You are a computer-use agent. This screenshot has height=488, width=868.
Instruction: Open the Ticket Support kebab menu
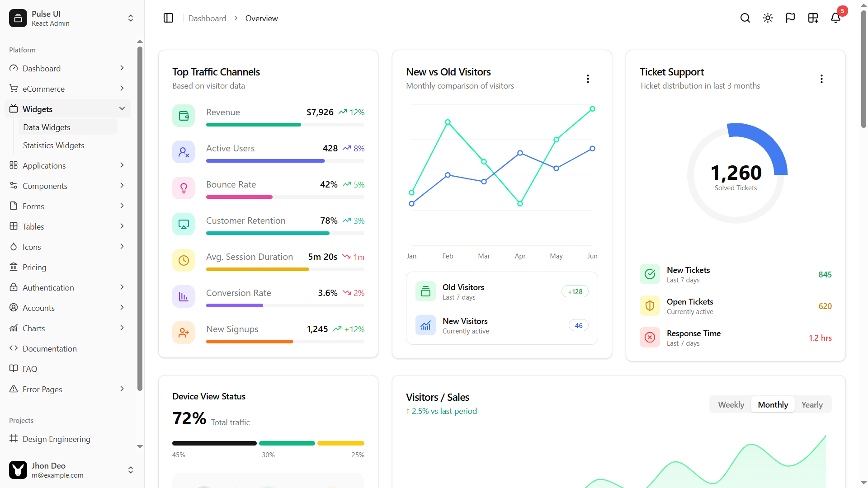point(821,79)
